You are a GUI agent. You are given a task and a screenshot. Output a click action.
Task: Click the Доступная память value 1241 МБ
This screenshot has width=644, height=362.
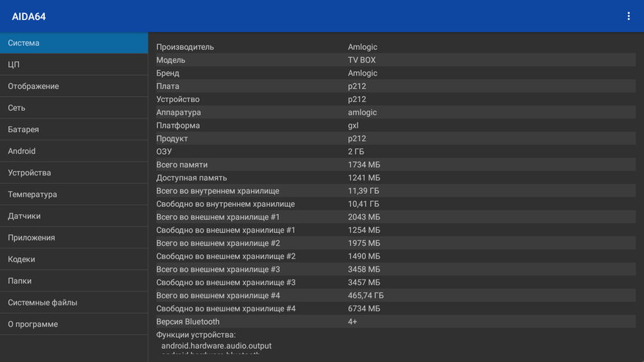[364, 178]
